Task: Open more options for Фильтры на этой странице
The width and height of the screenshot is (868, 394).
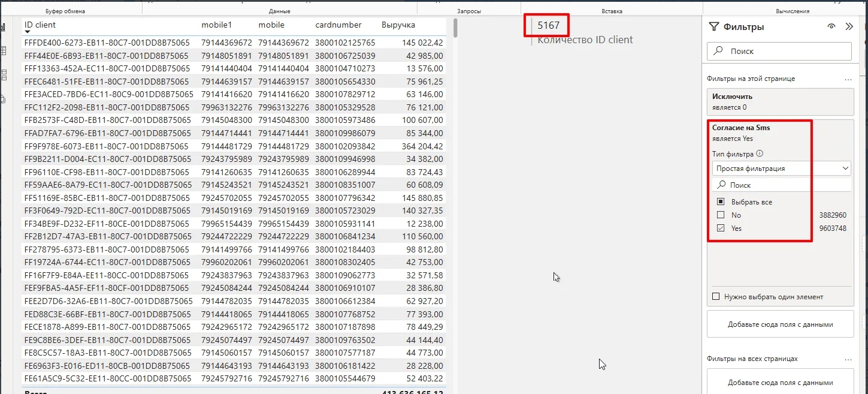Action: point(848,79)
